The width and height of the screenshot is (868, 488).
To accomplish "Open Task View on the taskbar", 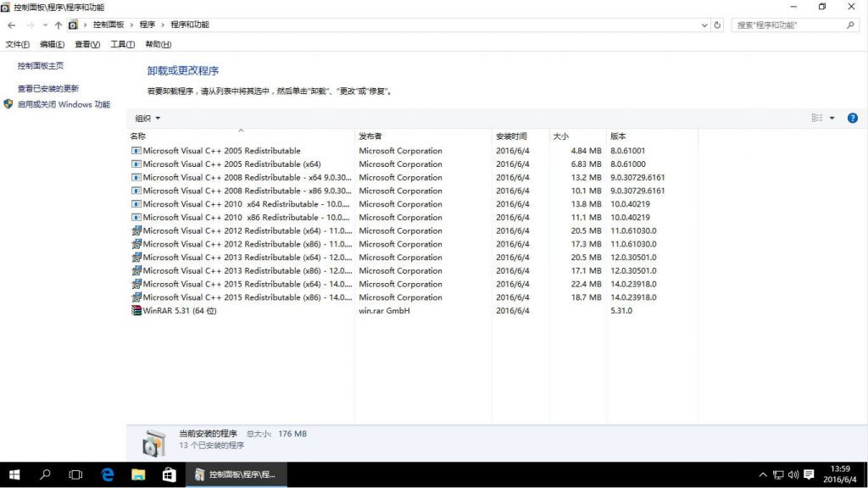I will [x=75, y=474].
